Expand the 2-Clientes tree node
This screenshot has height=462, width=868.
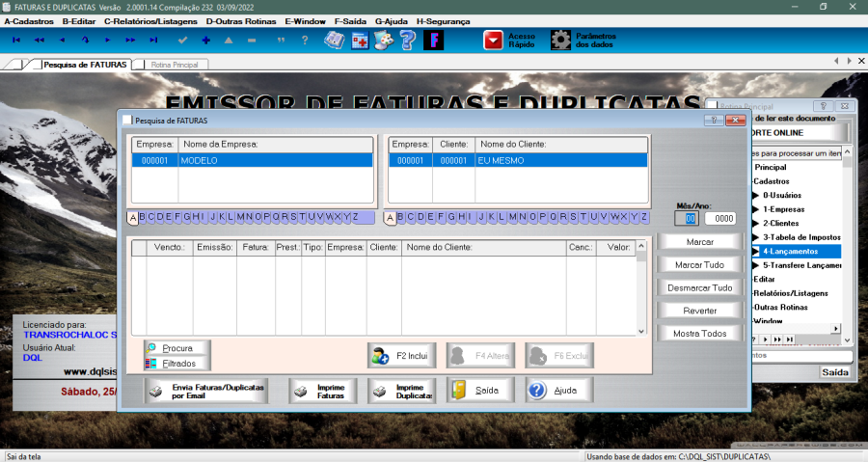pyautogui.click(x=756, y=223)
